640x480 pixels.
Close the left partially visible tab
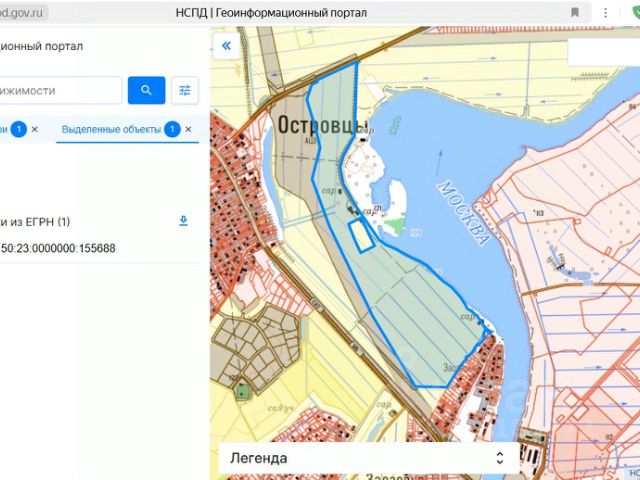pos(35,129)
